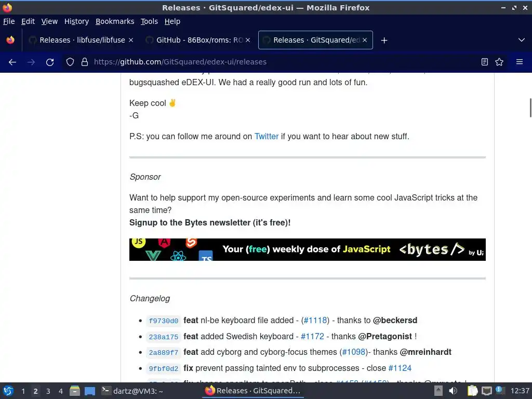Open the File menu
The width and height of the screenshot is (532, 399).
9,21
